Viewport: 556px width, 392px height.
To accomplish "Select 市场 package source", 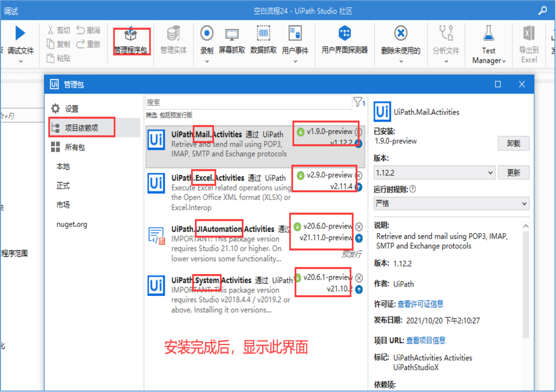I will [63, 204].
